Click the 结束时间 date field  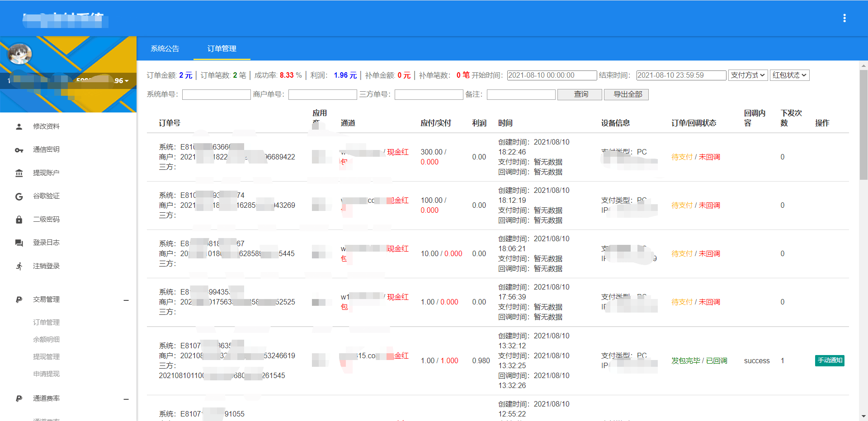(681, 75)
